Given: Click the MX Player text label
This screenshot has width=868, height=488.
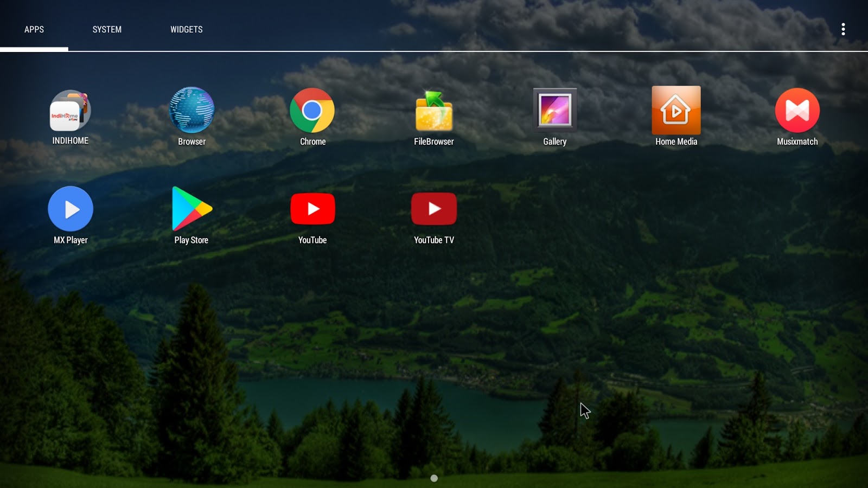Looking at the screenshot, I should [x=71, y=240].
